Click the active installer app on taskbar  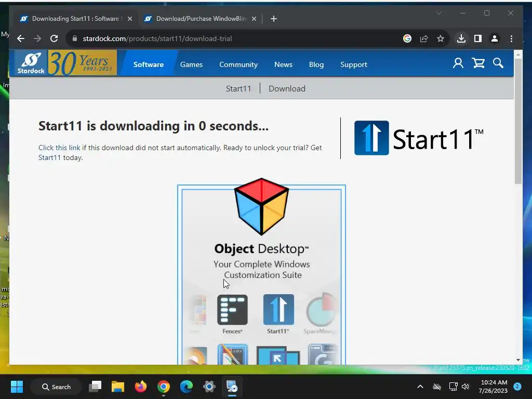[x=232, y=387]
